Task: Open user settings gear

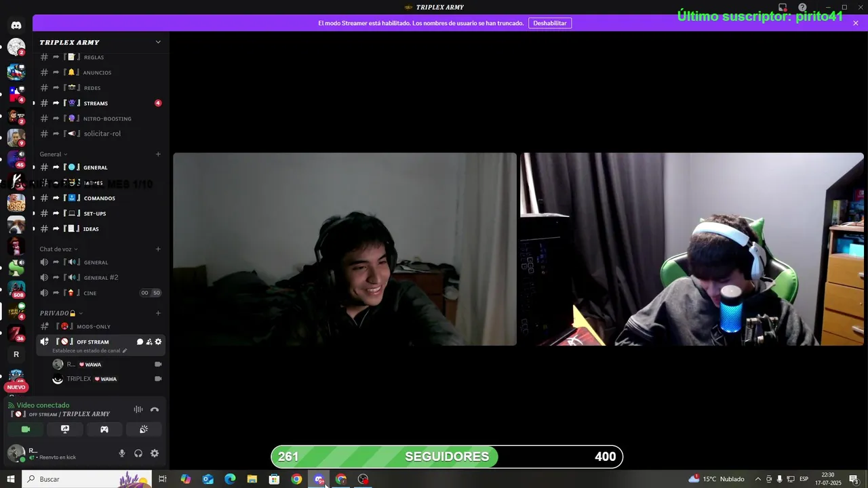Action: click(155, 453)
